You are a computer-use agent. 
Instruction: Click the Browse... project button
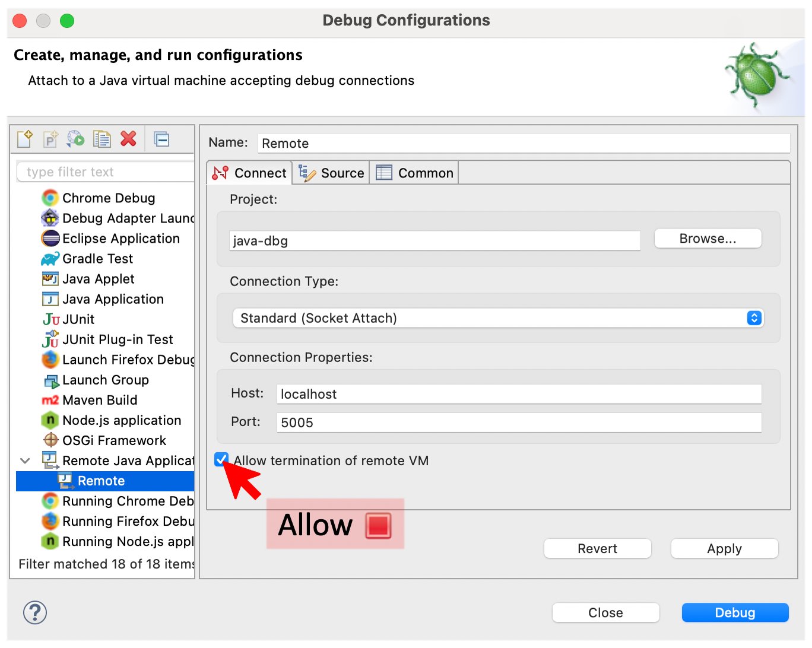(x=708, y=239)
